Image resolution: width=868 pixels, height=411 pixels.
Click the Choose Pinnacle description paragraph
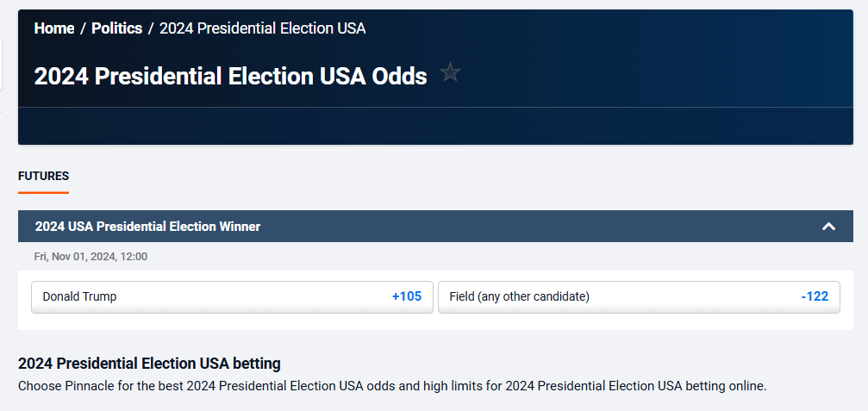coord(392,386)
